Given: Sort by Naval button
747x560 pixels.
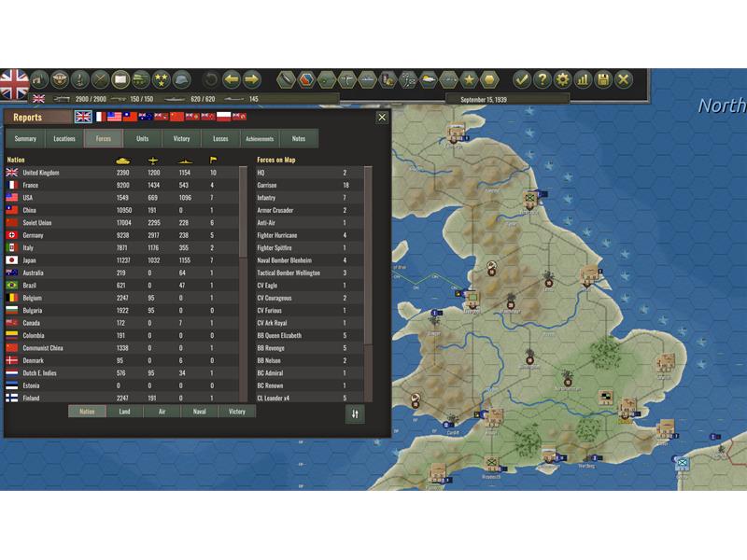Looking at the screenshot, I should pyautogui.click(x=200, y=411).
